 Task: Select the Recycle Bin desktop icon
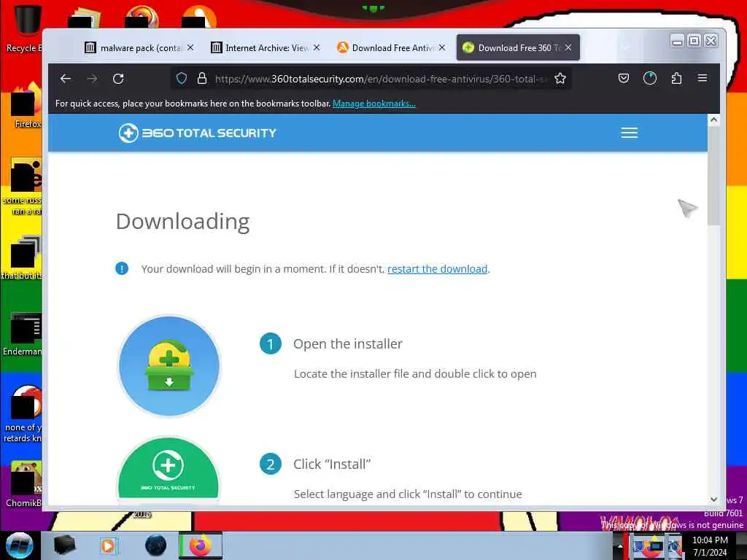(x=23, y=28)
